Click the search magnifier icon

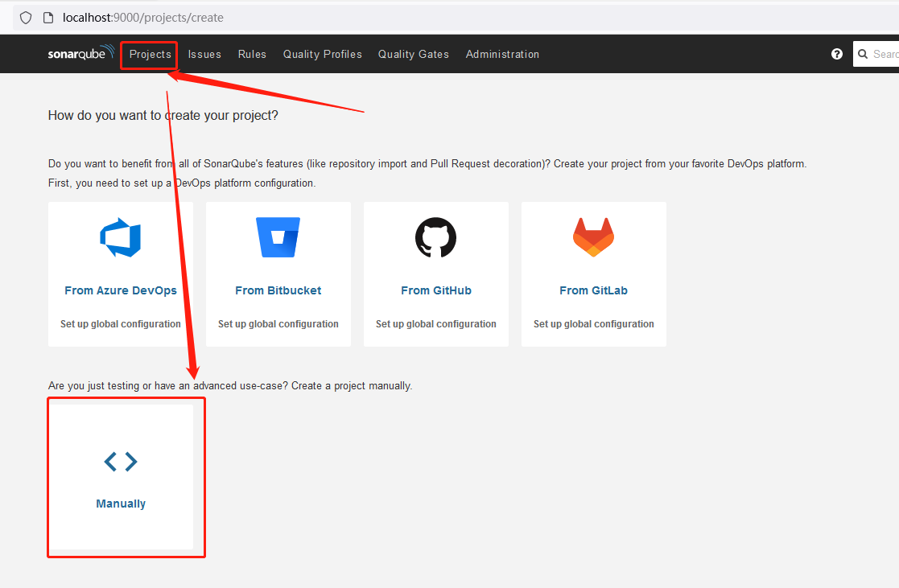click(x=863, y=54)
